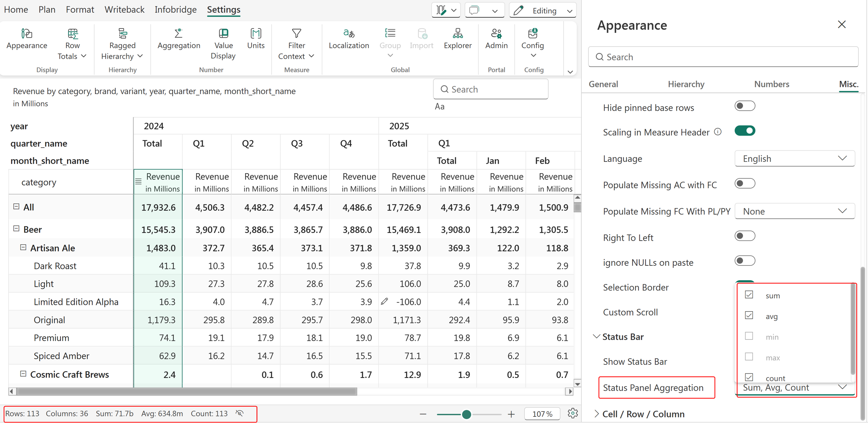The image size is (868, 425).
Task: Click the Value Display icon
Action: click(x=223, y=34)
